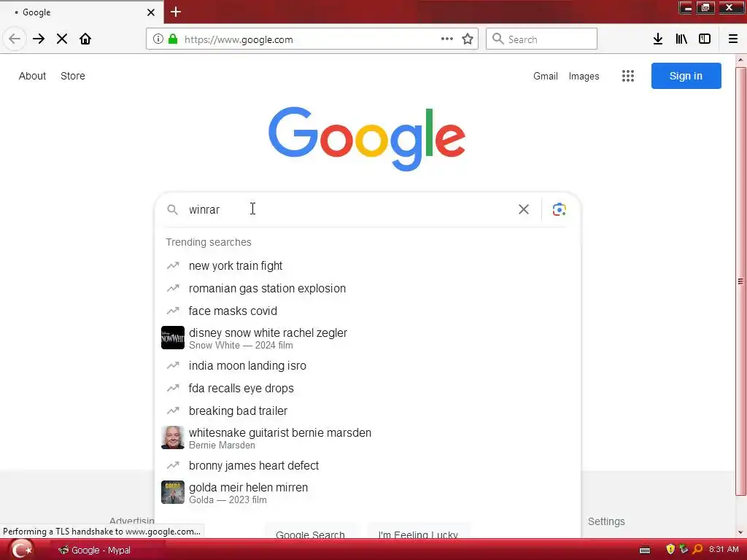This screenshot has height=560, width=747.
Task: Open the Google apps grid icon
Action: (628, 76)
